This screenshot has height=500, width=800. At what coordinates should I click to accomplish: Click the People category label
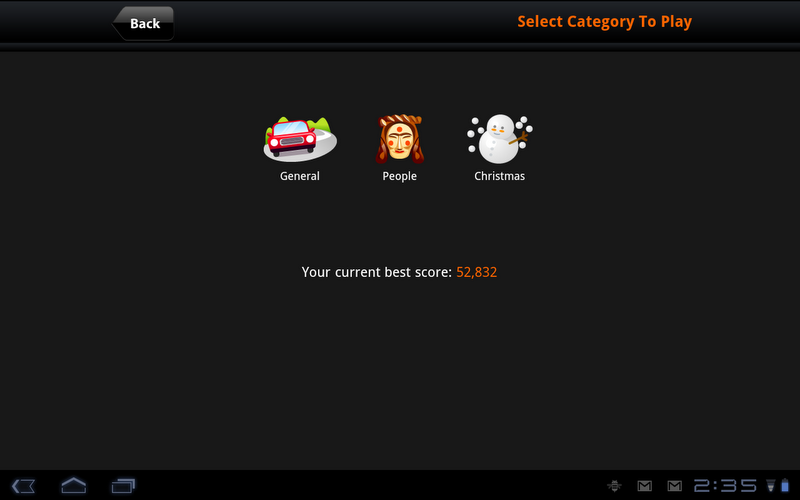399,177
